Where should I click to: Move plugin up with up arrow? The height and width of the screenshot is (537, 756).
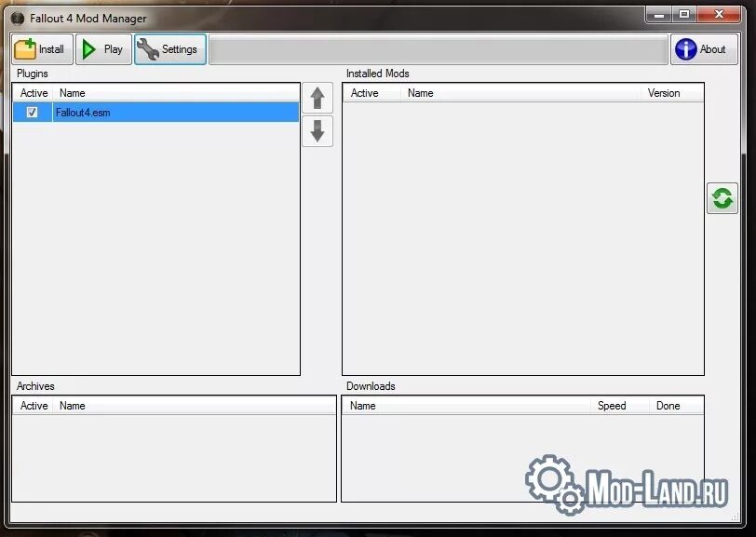coord(317,99)
